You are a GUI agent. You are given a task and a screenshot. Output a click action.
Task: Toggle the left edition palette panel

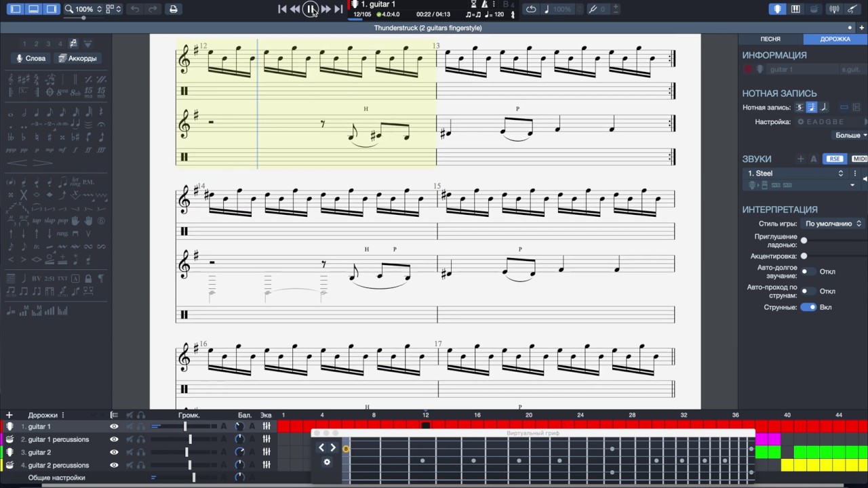click(16, 9)
